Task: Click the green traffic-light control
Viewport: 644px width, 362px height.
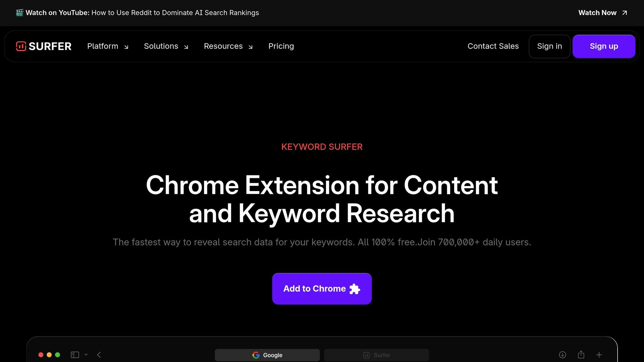Action: pyautogui.click(x=58, y=354)
